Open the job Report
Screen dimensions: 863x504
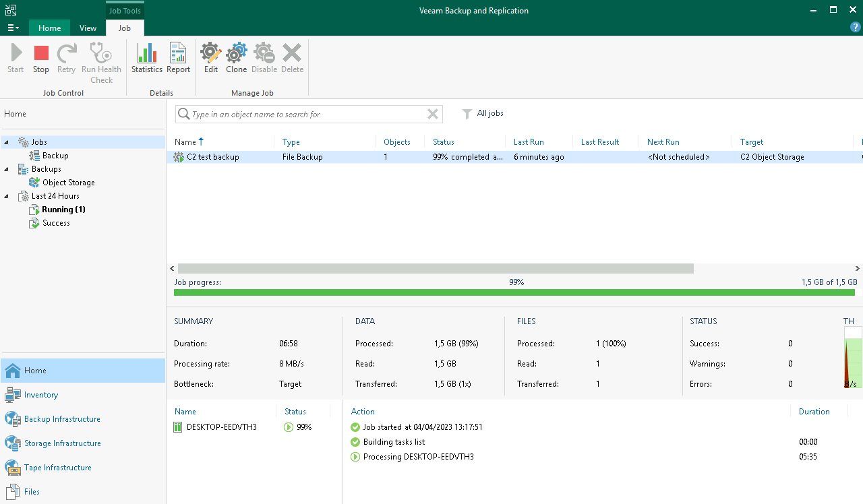tap(178, 59)
